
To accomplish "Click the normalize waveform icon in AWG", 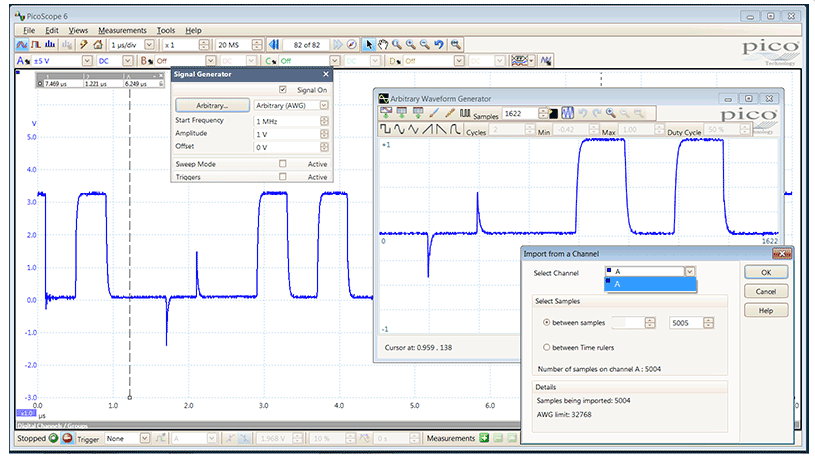I will click(x=568, y=113).
